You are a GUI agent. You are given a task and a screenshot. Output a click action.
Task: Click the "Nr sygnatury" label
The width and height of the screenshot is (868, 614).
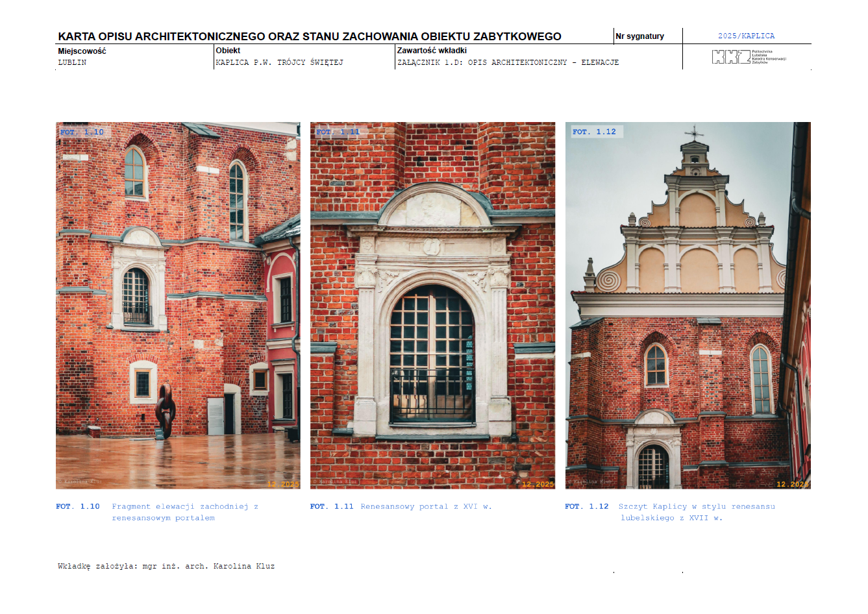click(639, 36)
